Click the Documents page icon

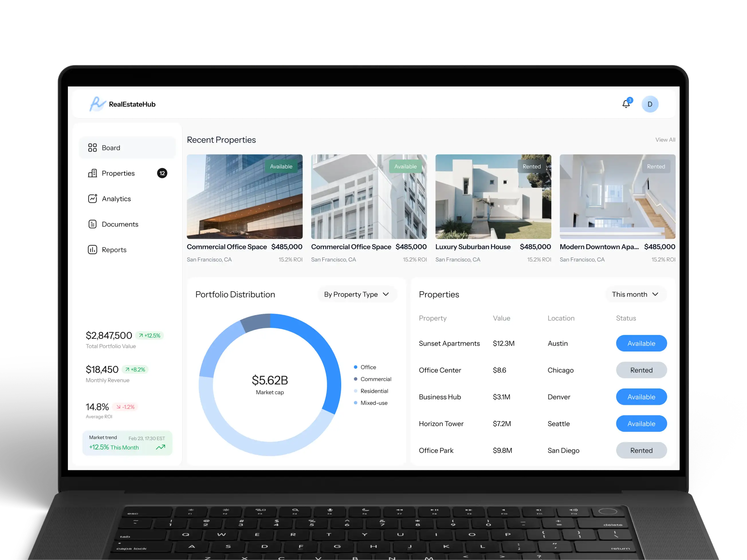coord(93,224)
